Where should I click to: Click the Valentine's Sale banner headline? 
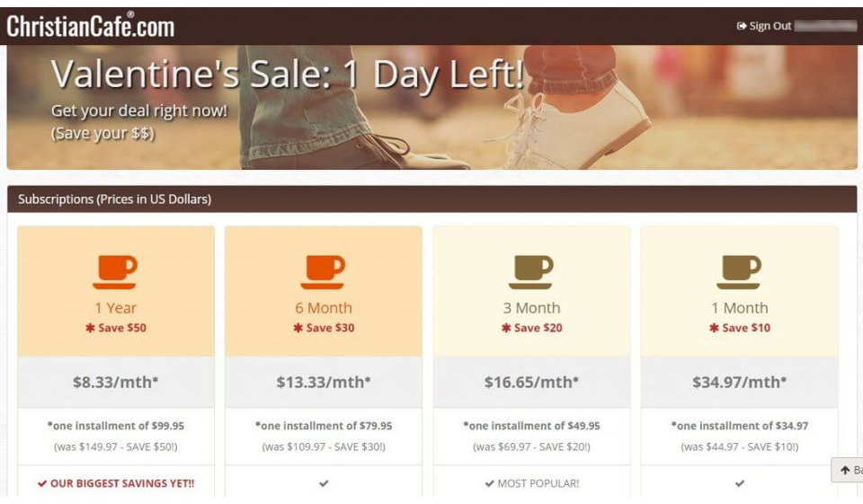point(288,75)
